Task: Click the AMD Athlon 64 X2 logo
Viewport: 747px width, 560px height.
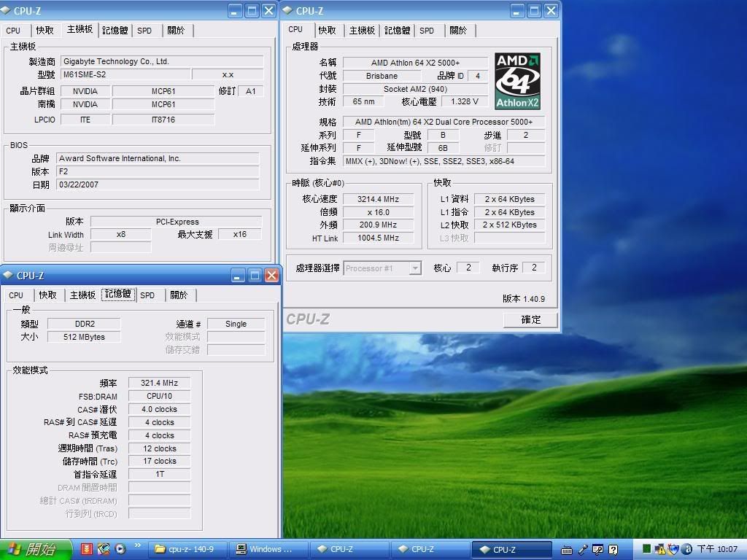Action: point(517,82)
